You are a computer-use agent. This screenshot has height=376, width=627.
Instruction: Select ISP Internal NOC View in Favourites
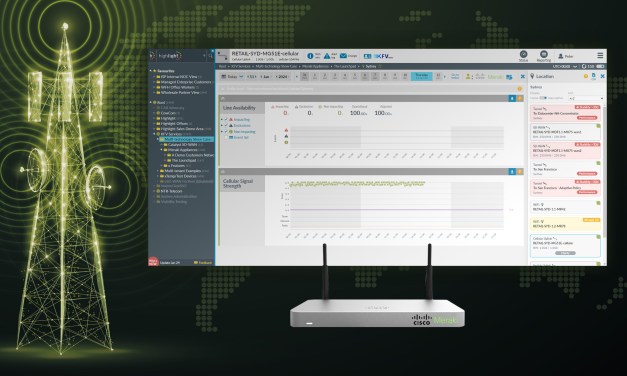click(179, 76)
